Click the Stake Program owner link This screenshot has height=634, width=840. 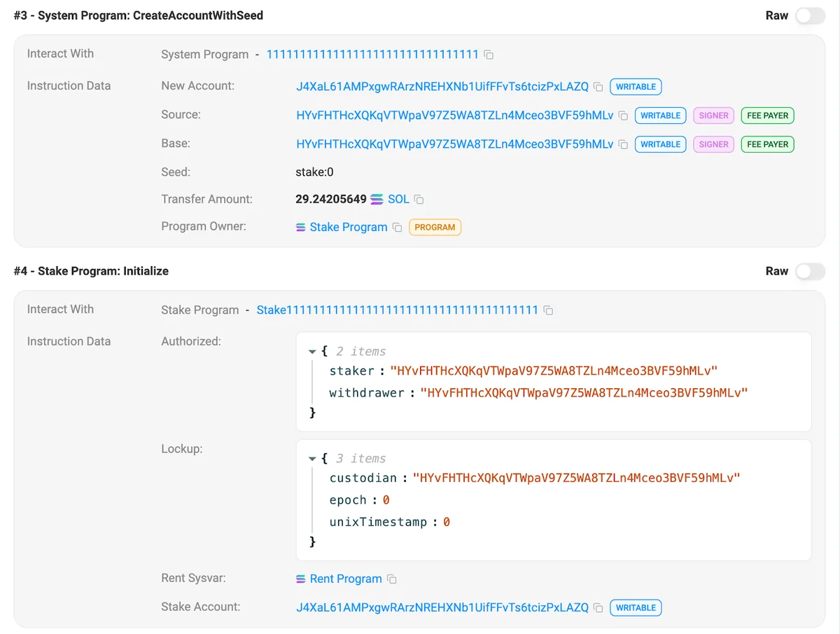tap(348, 228)
